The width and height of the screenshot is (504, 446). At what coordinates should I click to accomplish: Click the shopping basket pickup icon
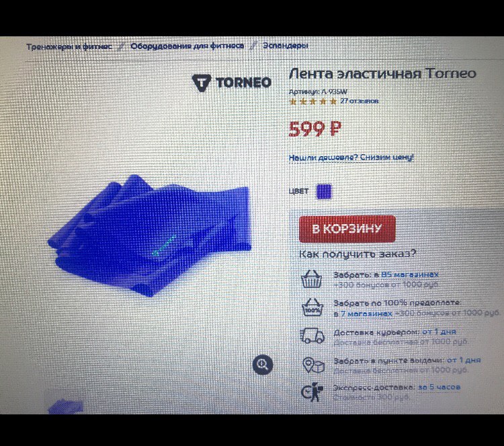click(311, 278)
